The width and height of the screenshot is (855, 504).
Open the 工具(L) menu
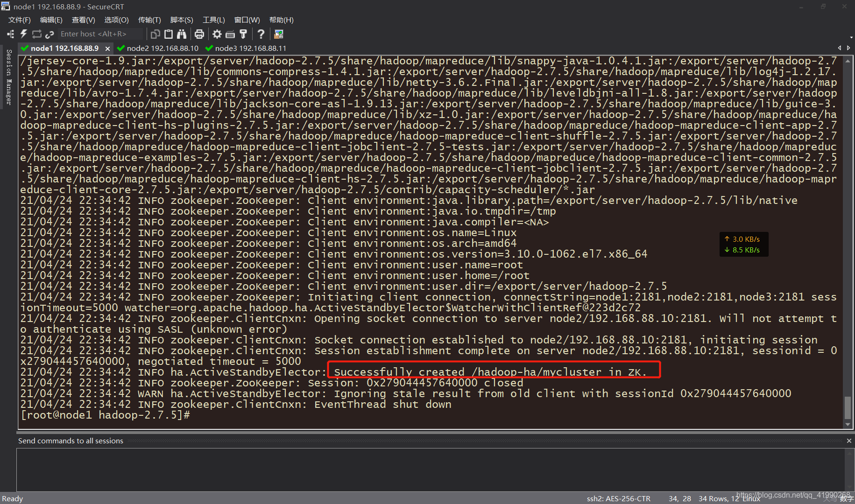click(x=214, y=20)
